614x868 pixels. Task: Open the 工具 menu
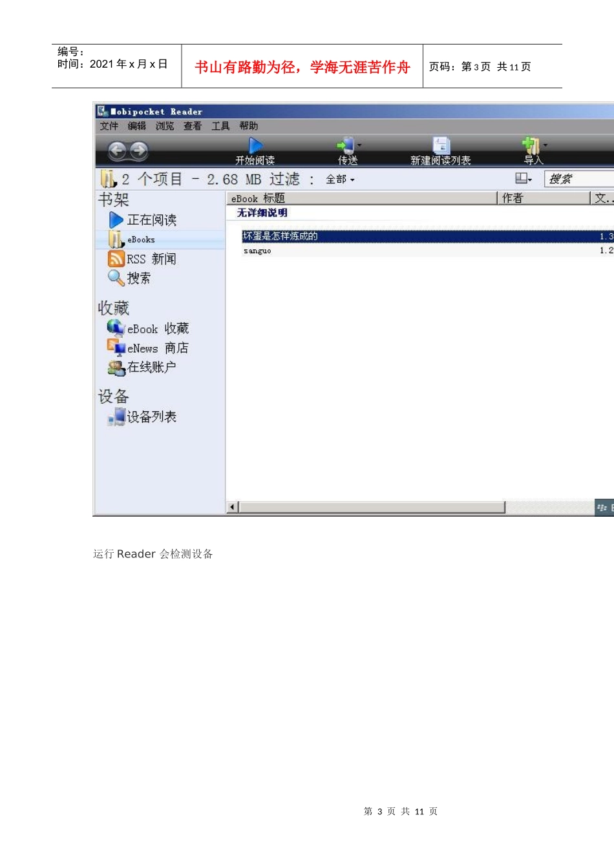click(220, 126)
